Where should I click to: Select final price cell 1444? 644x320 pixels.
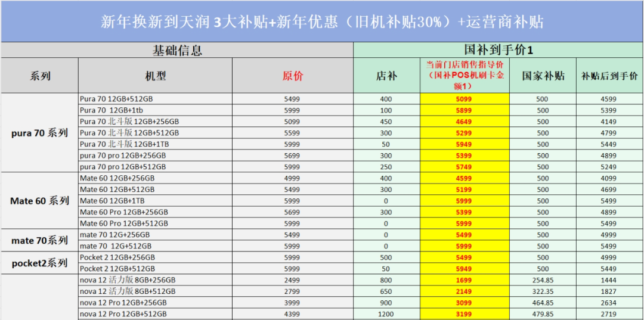610,280
